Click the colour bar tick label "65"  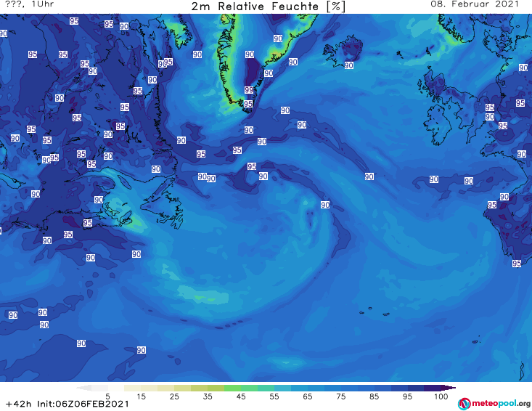tap(308, 396)
